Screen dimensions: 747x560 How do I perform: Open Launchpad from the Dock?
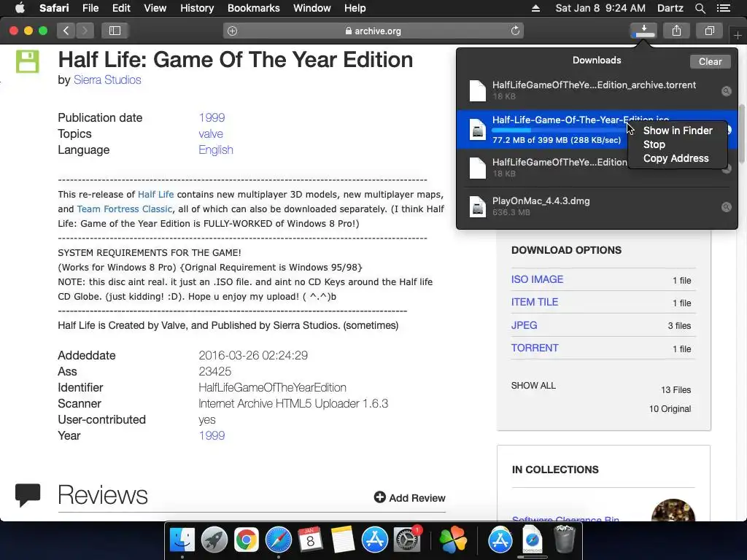tap(214, 540)
